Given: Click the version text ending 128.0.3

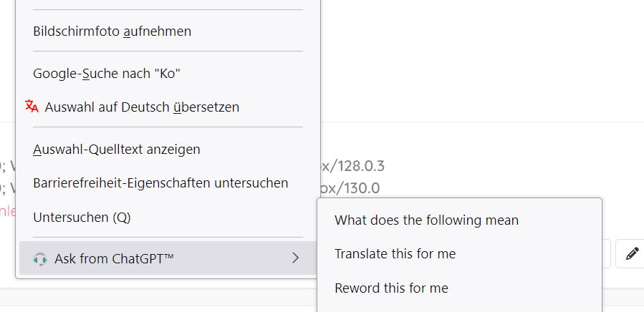Looking at the screenshot, I should coord(352,167).
